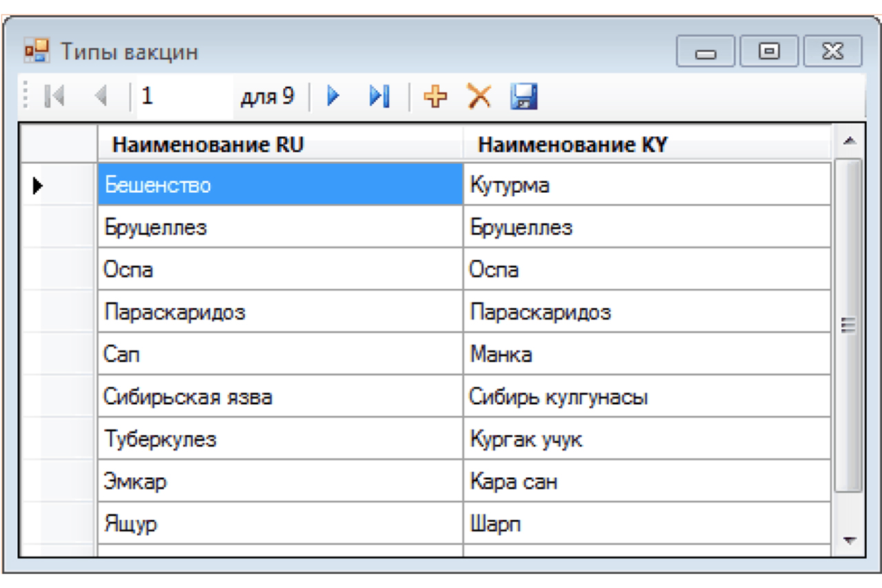This screenshot has height=588, width=882.
Task: Select row header for Ящур row
Action: click(x=57, y=524)
